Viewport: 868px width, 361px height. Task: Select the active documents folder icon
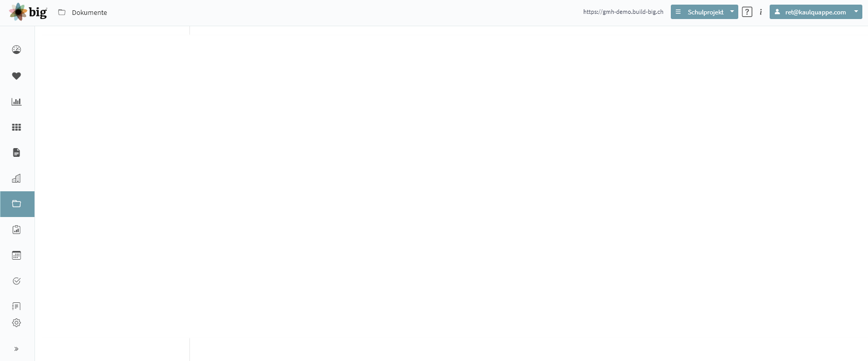(17, 204)
